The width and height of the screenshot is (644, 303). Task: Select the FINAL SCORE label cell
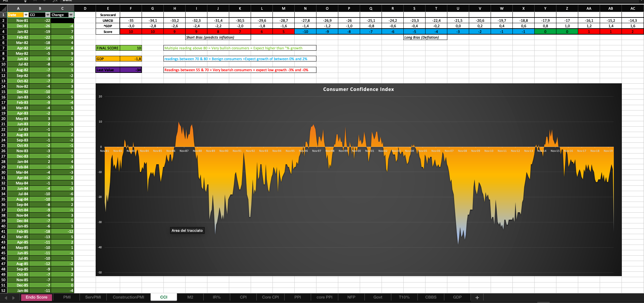click(x=108, y=48)
